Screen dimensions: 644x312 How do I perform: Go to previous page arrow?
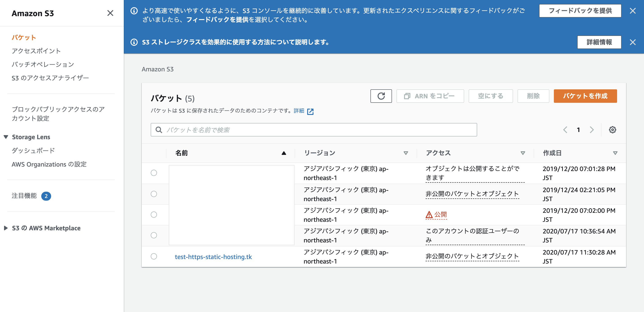pos(565,130)
